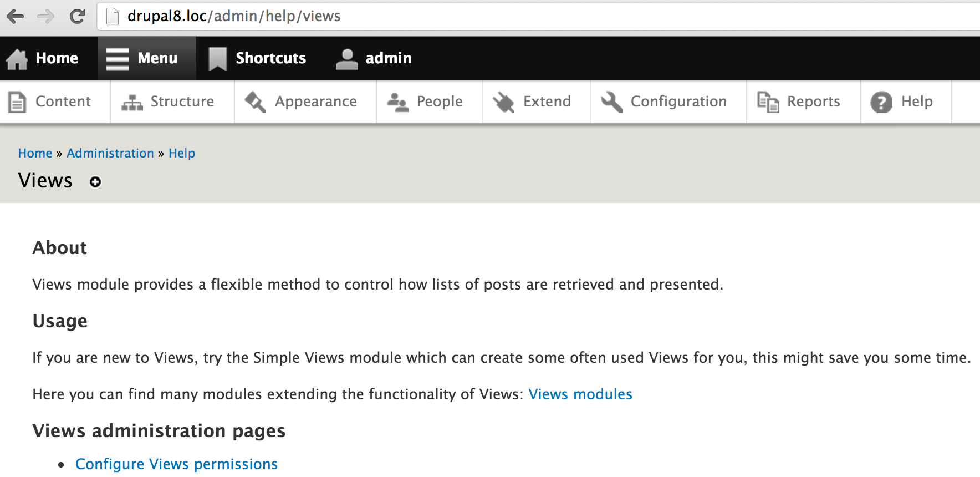Open the Shortcuts bookmark icon
Image resolution: width=980 pixels, height=477 pixels.
click(x=217, y=59)
